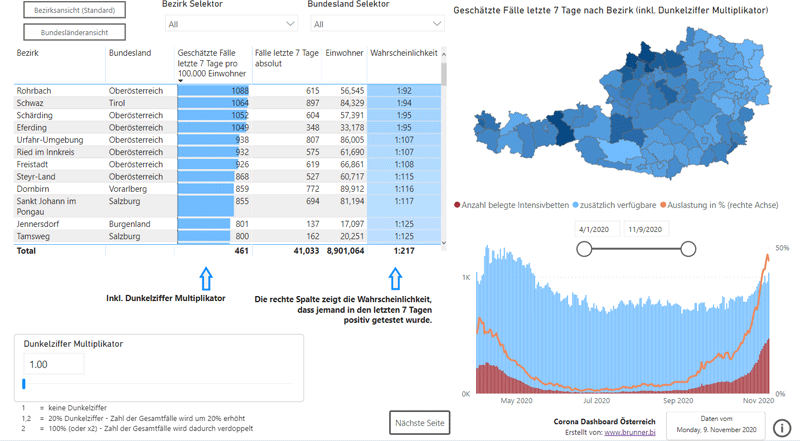
Task: Click the start date field 4/1/2020
Action: (x=597, y=229)
